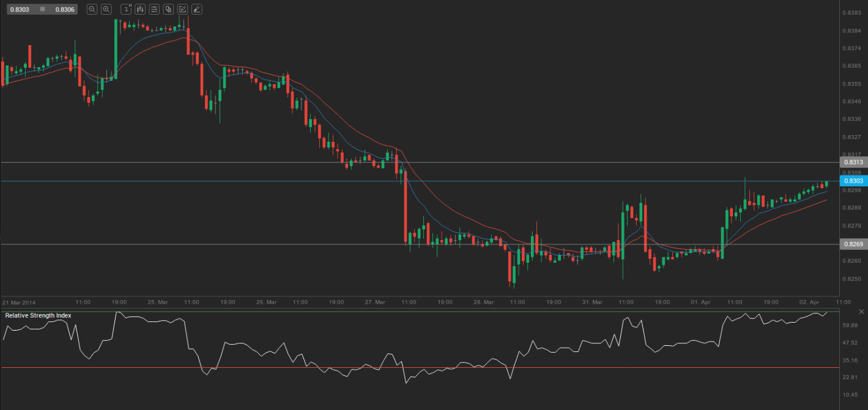Click the small square between bid and ask
This screenshot has width=868, height=410.
[42, 9]
